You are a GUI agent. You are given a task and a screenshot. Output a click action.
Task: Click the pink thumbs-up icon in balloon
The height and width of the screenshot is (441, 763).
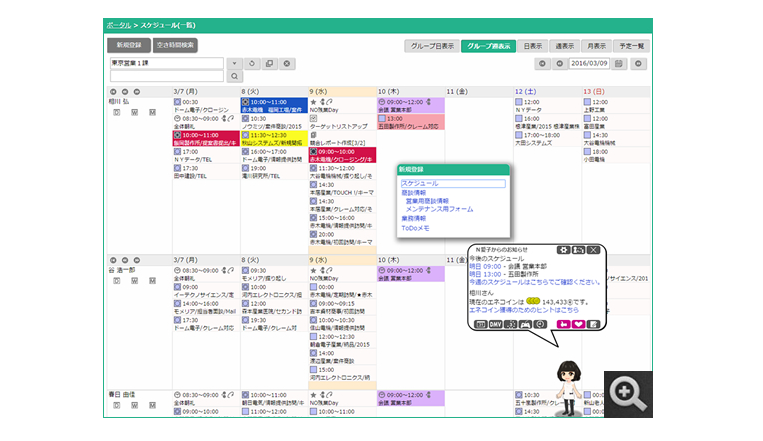(563, 324)
